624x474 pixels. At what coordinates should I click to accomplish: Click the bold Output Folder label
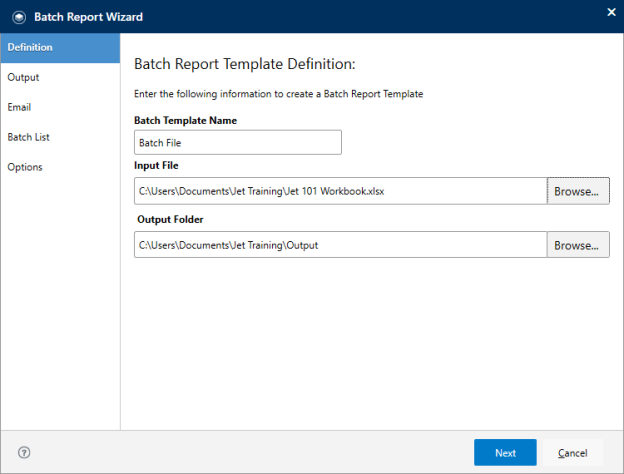(171, 219)
